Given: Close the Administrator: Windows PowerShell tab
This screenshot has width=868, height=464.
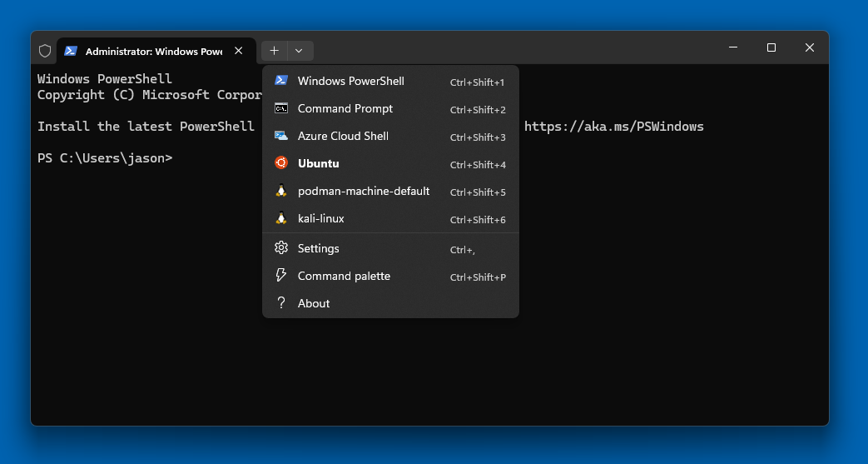Looking at the screenshot, I should coord(239,51).
